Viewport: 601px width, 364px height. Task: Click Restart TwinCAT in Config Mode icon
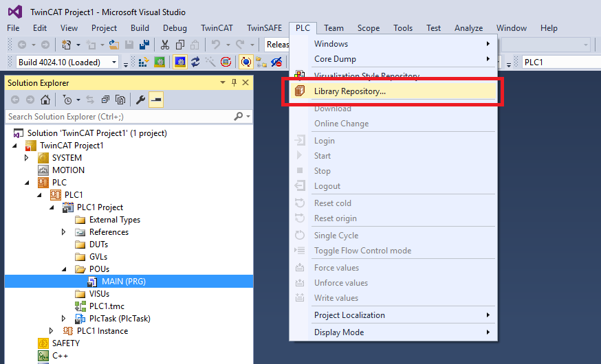(180, 62)
